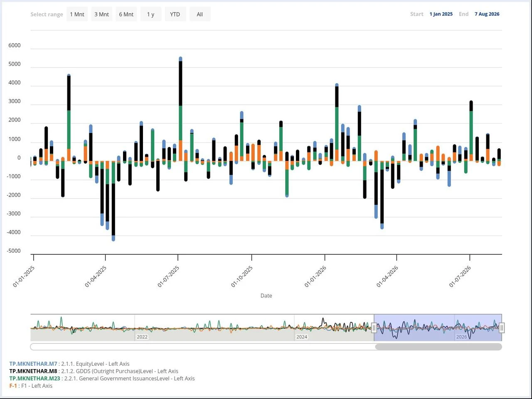Click the lowest bar reaching near -4000

point(113,201)
